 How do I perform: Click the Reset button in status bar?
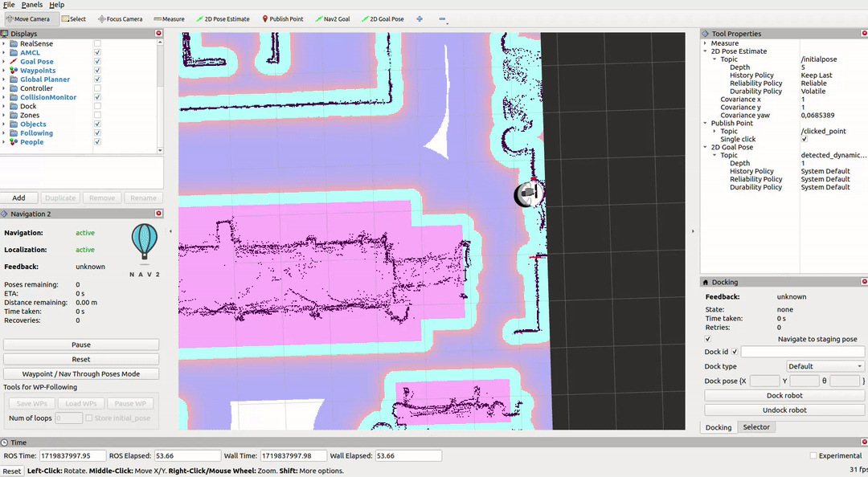(x=11, y=471)
